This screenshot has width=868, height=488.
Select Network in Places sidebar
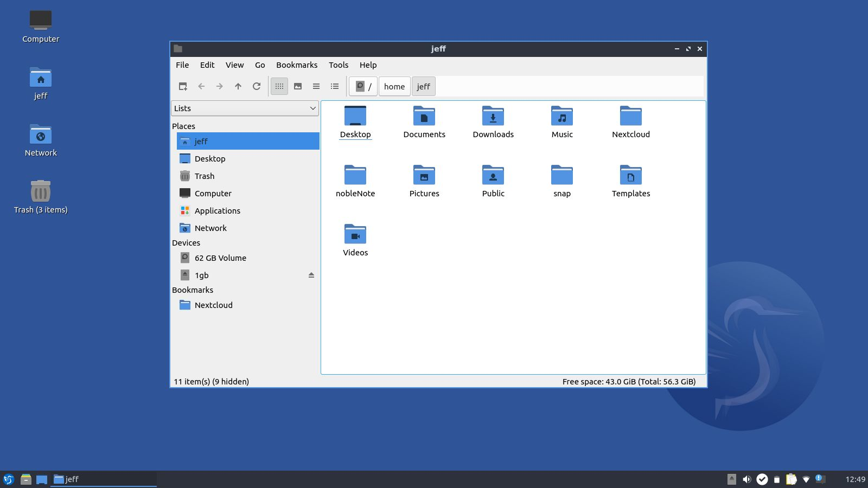248,228
